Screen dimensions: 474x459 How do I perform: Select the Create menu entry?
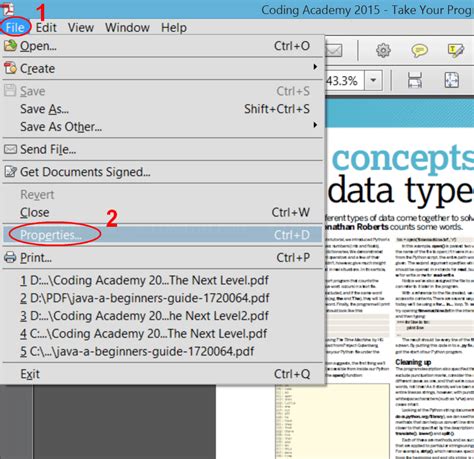(x=163, y=68)
